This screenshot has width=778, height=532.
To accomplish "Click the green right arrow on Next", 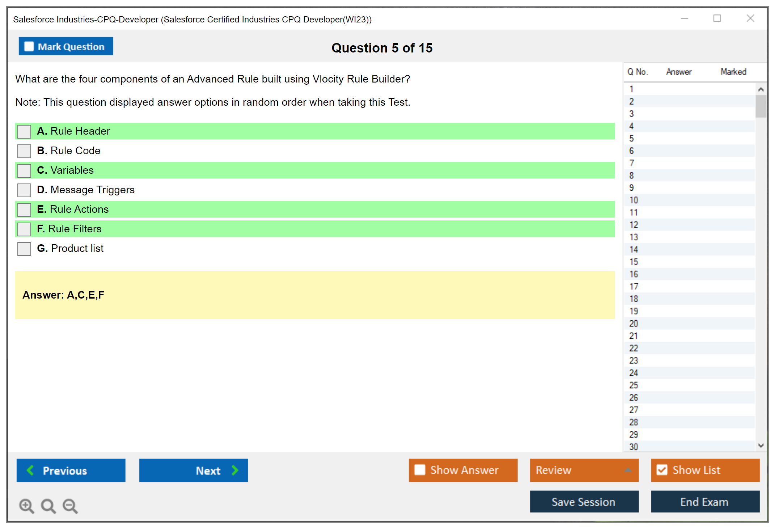I will pyautogui.click(x=235, y=470).
